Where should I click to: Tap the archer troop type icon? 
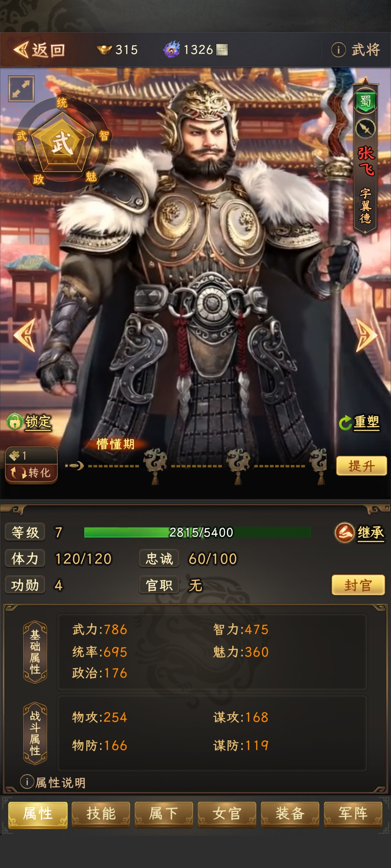365,128
